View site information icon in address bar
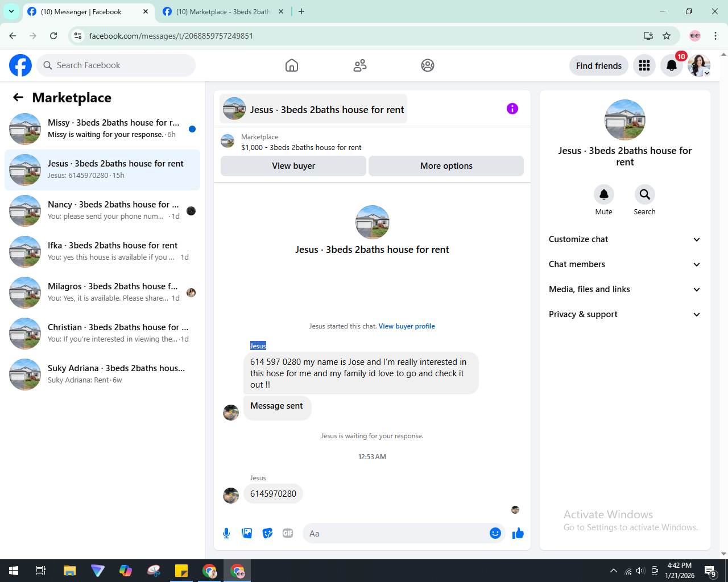The width and height of the screenshot is (728, 582). click(x=78, y=36)
